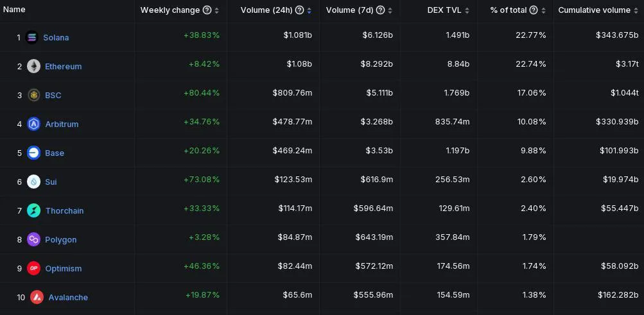Click help icon next to Volume (24h)

click(299, 10)
